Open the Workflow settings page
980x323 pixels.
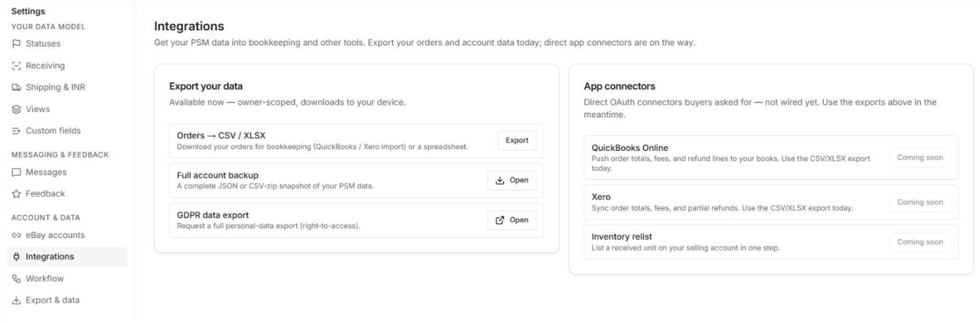[x=67, y=279]
